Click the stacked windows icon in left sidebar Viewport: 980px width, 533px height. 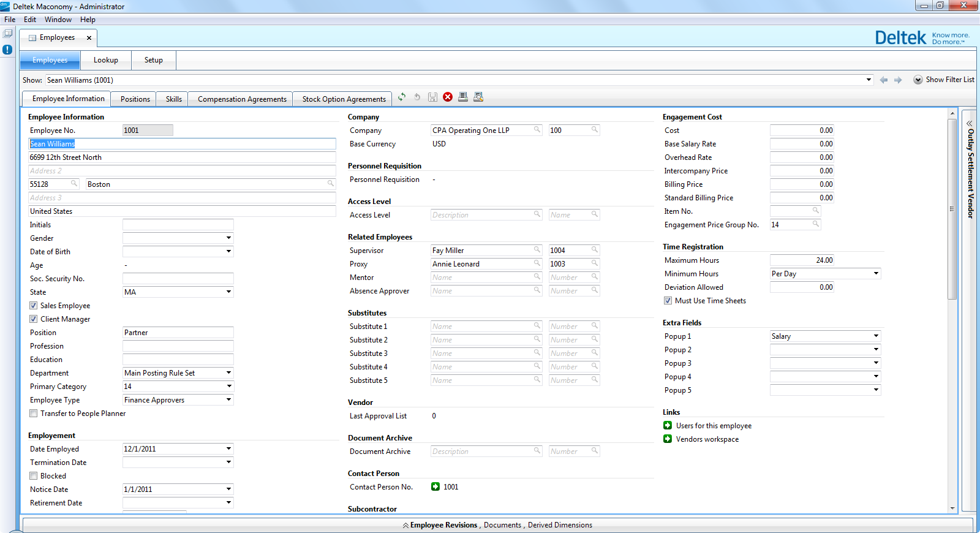(x=7, y=34)
